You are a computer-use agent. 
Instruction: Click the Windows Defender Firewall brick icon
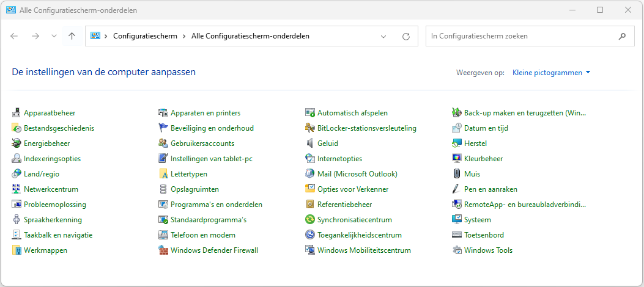tap(163, 250)
